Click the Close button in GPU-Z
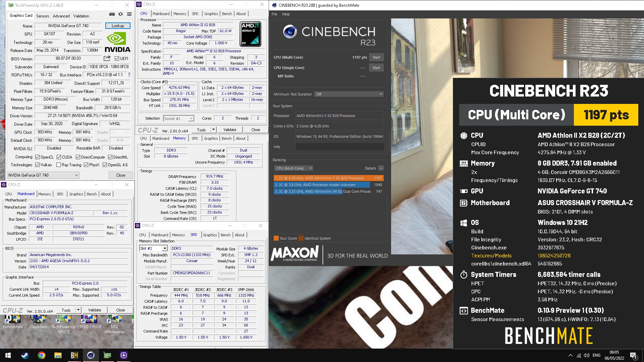 pyautogui.click(x=121, y=175)
